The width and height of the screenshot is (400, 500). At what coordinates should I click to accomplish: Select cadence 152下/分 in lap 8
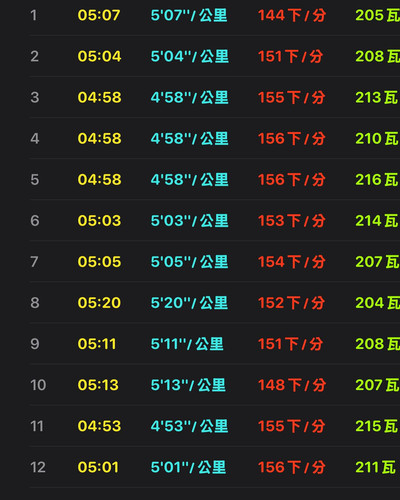pos(291,303)
